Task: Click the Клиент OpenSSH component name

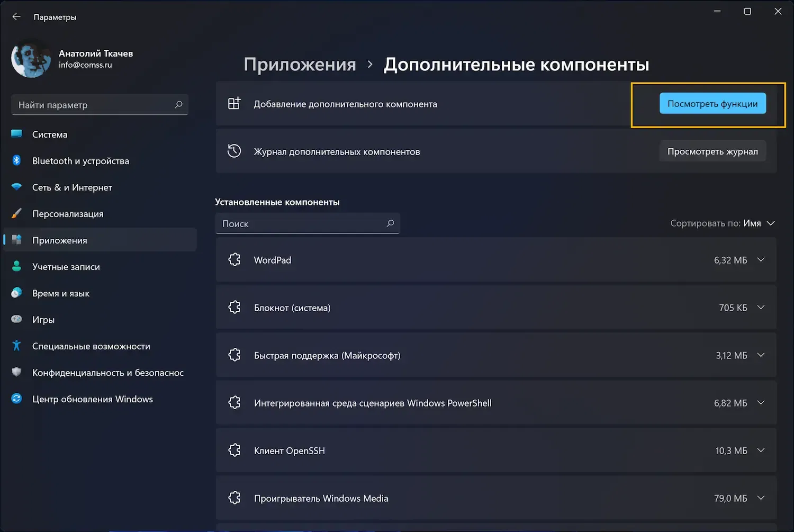Action: click(290, 450)
